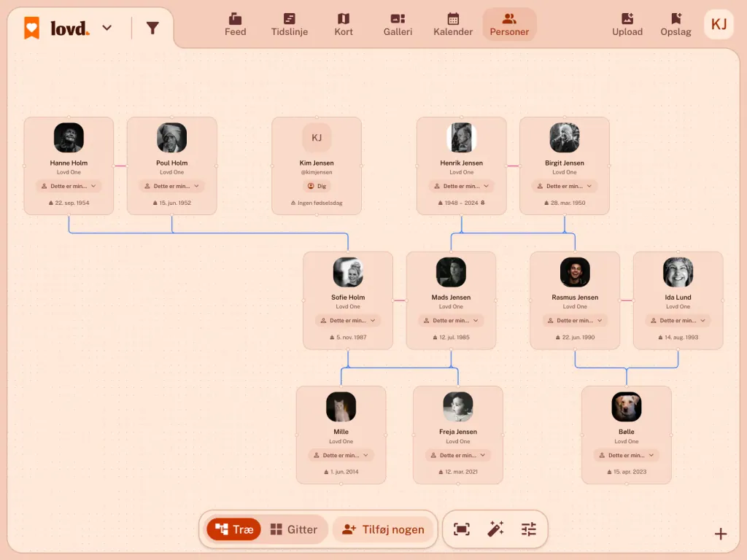The width and height of the screenshot is (747, 560).
Task: Click the magic wand auto-arrange icon
Action: [x=495, y=529]
